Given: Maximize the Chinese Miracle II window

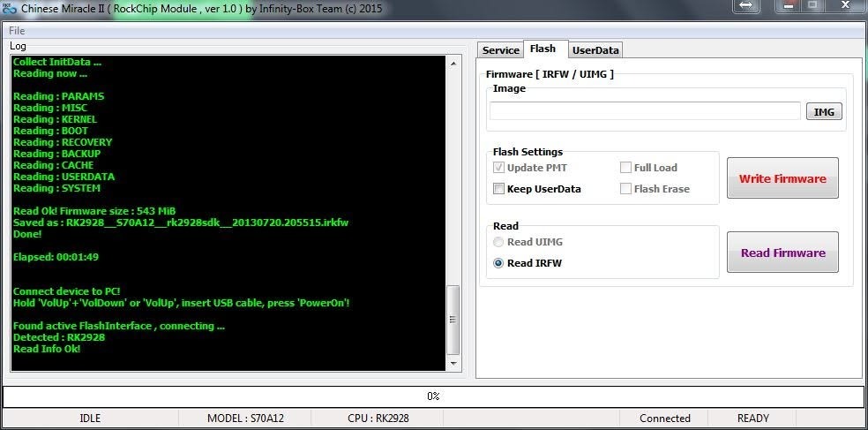Looking at the screenshot, I should pyautogui.click(x=812, y=6).
